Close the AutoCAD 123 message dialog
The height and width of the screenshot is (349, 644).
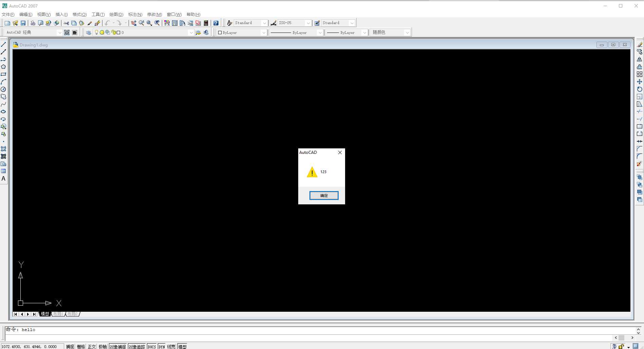340,152
